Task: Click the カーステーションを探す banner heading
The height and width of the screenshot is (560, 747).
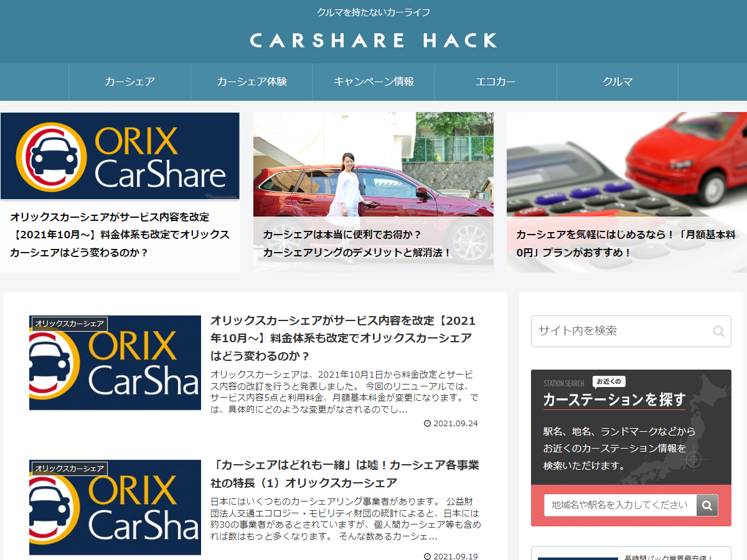Action: (614, 399)
